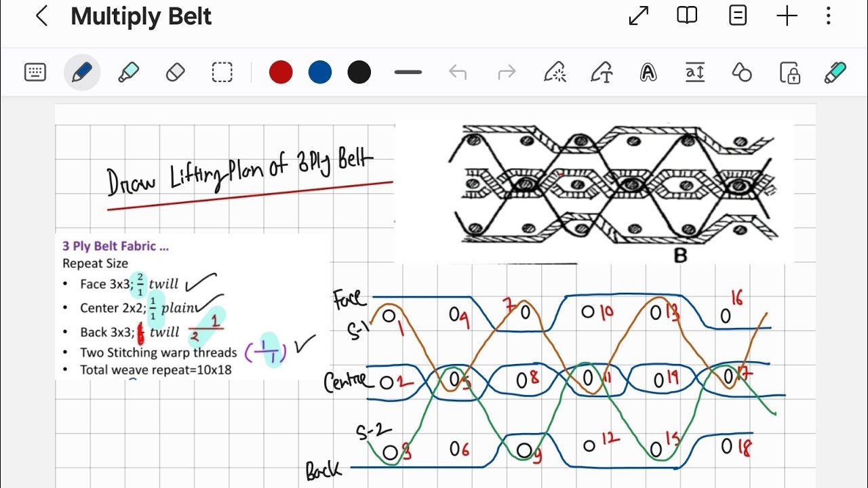Image resolution: width=868 pixels, height=488 pixels.
Task: Open more options three-dot menu
Action: point(829,16)
